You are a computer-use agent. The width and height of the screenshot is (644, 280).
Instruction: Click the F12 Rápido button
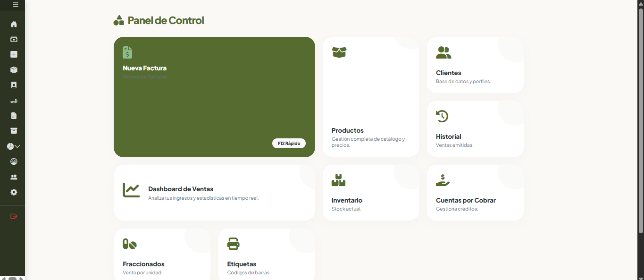(x=289, y=144)
